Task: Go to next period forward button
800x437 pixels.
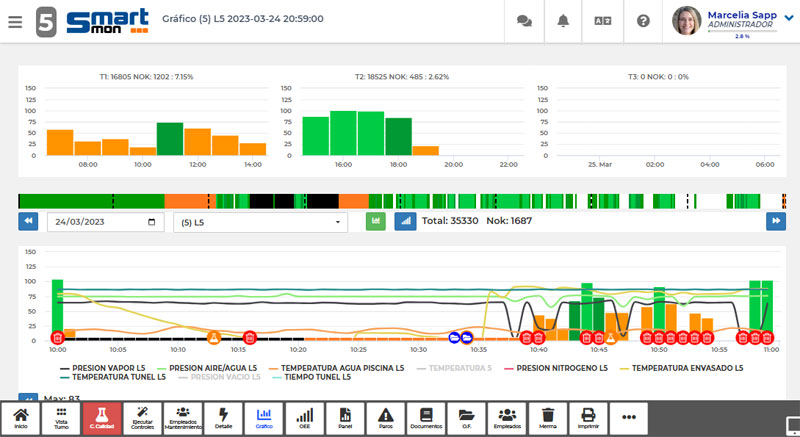Action: [775, 221]
